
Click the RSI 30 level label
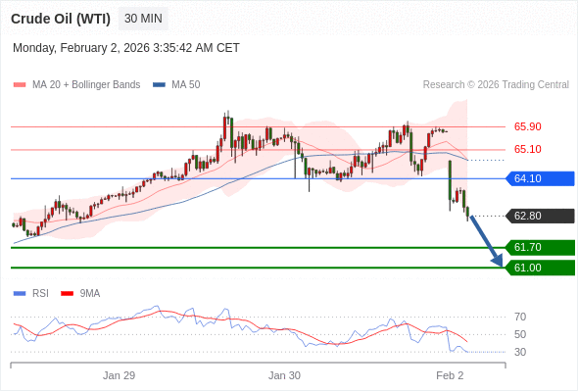pyautogui.click(x=520, y=352)
